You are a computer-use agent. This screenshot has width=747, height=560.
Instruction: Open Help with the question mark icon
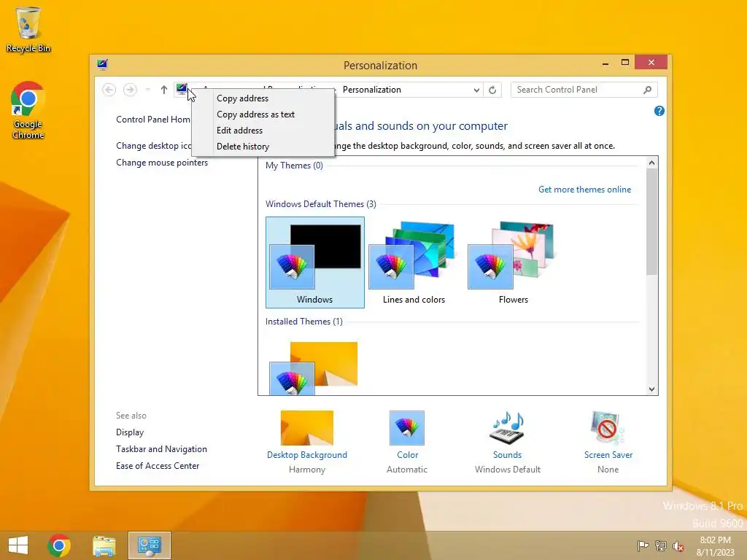click(x=659, y=111)
